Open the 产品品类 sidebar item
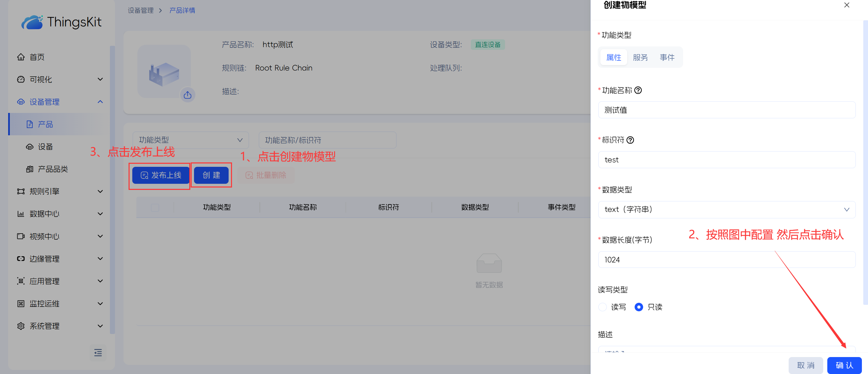Image resolution: width=868 pixels, height=374 pixels. 53,169
